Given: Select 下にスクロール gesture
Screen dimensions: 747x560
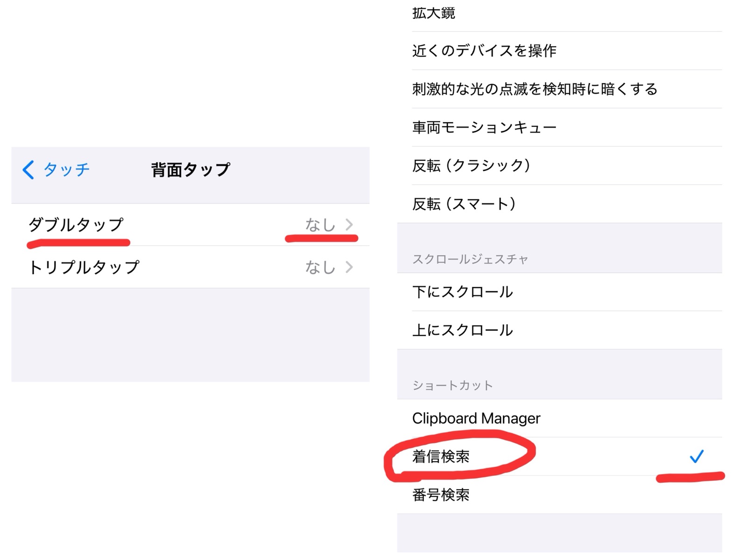Looking at the screenshot, I should click(463, 292).
